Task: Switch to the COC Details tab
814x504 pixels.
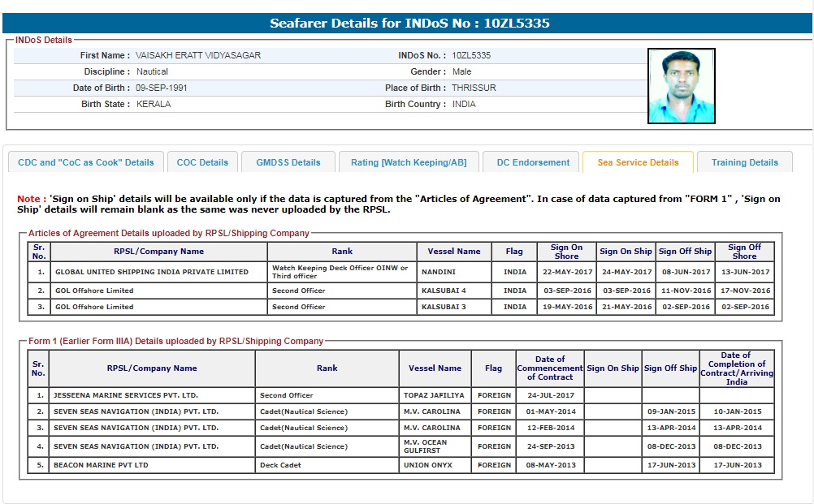Action: point(202,162)
